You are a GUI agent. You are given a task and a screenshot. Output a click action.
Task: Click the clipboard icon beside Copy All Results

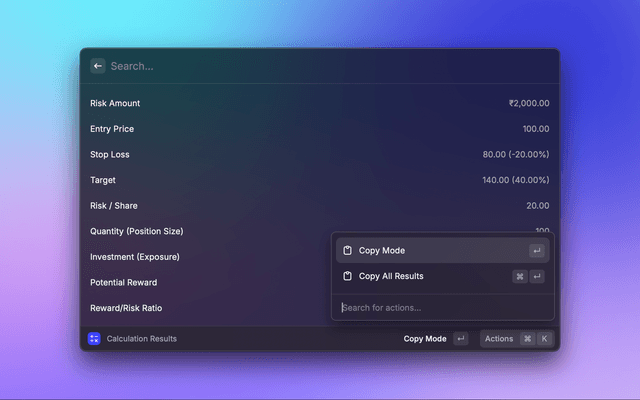pyautogui.click(x=347, y=276)
